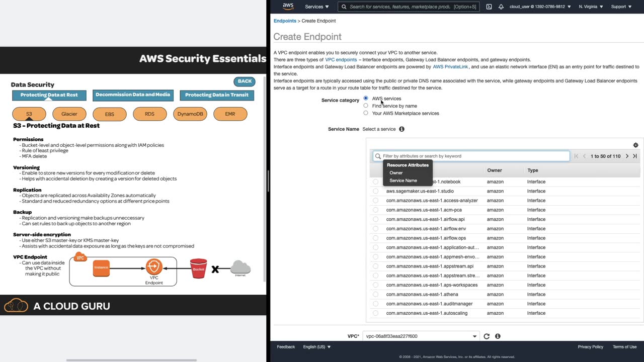Choose Service Name from Resource Attributes list
This screenshot has height=362, width=644.
click(x=403, y=180)
